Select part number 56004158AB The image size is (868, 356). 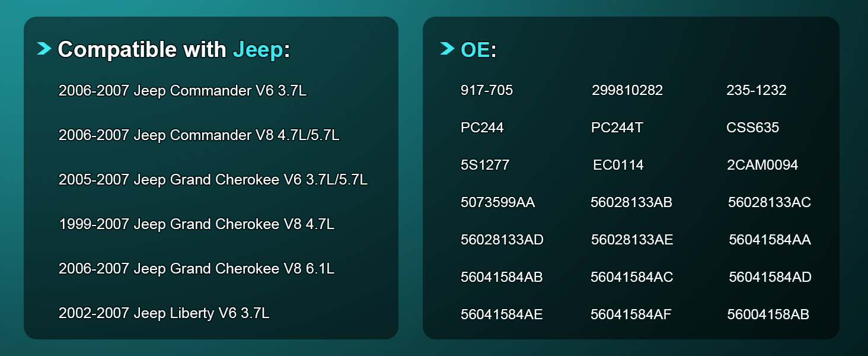tap(768, 314)
